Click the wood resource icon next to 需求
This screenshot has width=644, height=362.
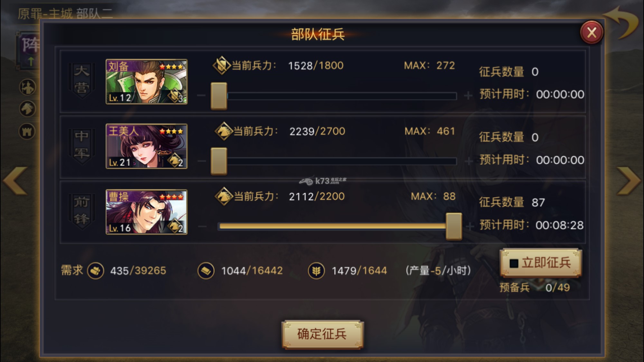point(95,271)
